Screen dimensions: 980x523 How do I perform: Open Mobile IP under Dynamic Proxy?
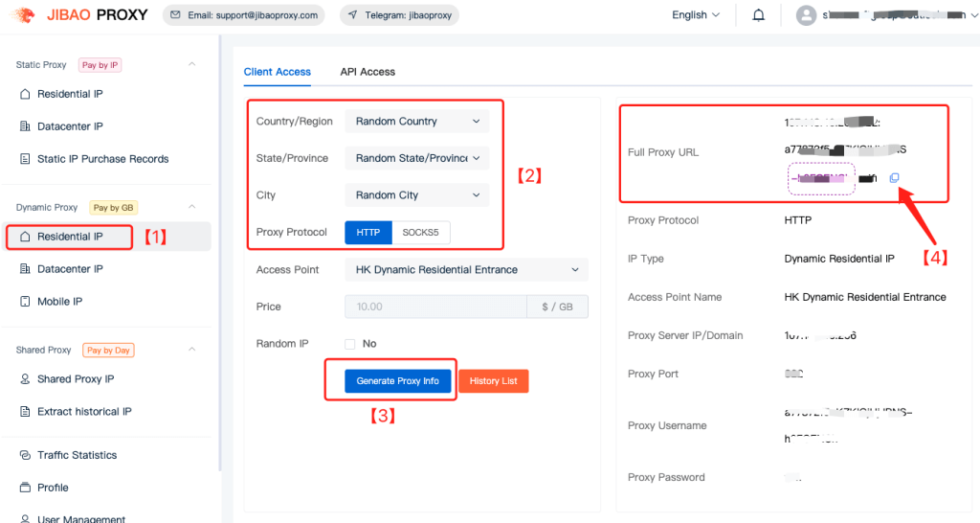click(x=59, y=302)
